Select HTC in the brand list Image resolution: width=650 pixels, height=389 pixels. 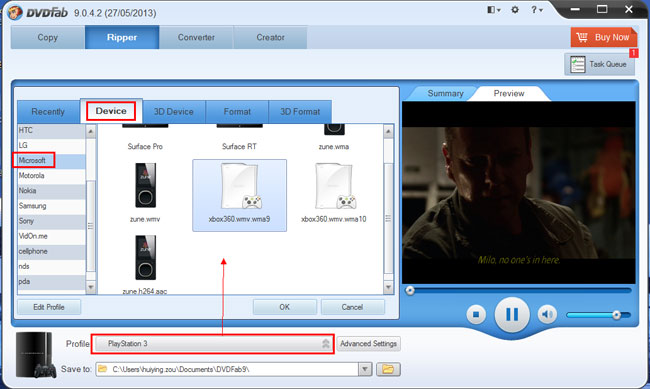click(51, 130)
